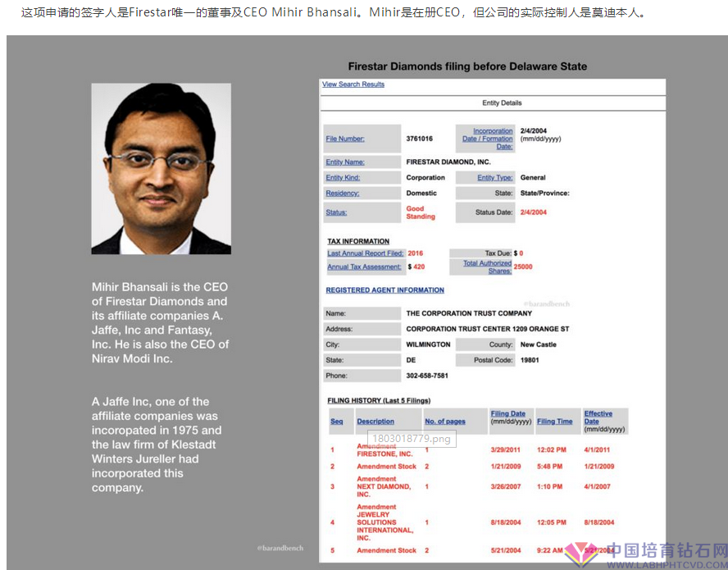Select postal code 19801
This screenshot has width=728, height=570.
[x=530, y=360]
